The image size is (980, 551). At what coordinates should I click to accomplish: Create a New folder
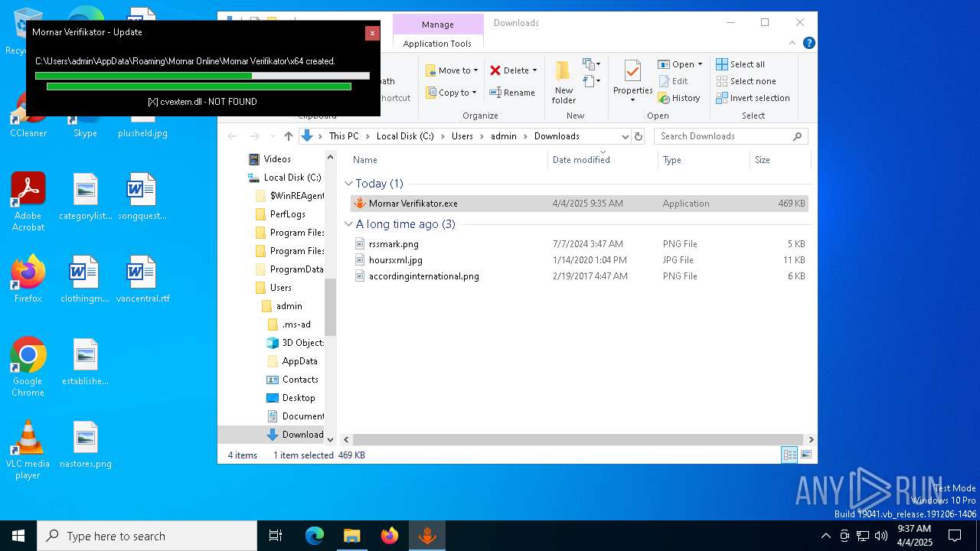[563, 83]
